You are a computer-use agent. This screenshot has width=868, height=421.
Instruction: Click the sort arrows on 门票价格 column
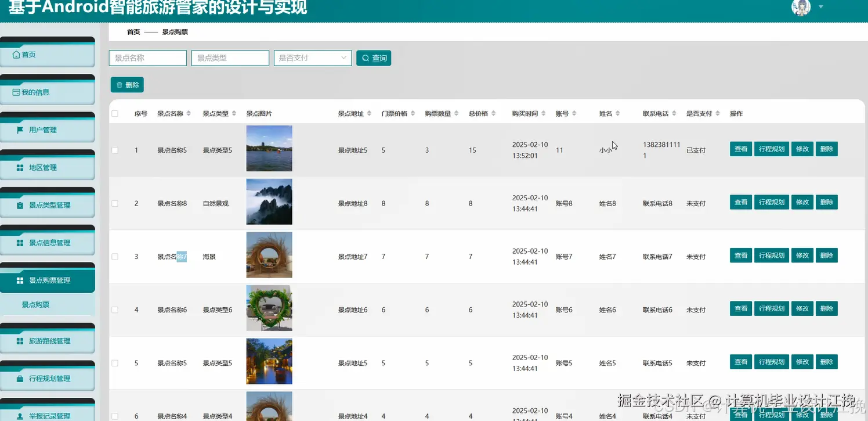[413, 114]
